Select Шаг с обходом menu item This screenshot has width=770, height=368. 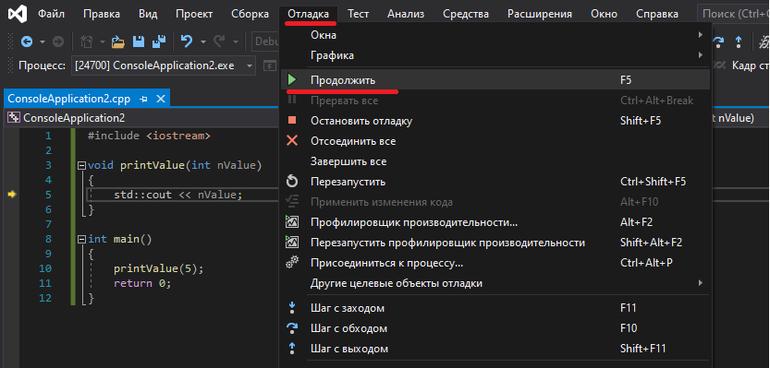coord(495,328)
